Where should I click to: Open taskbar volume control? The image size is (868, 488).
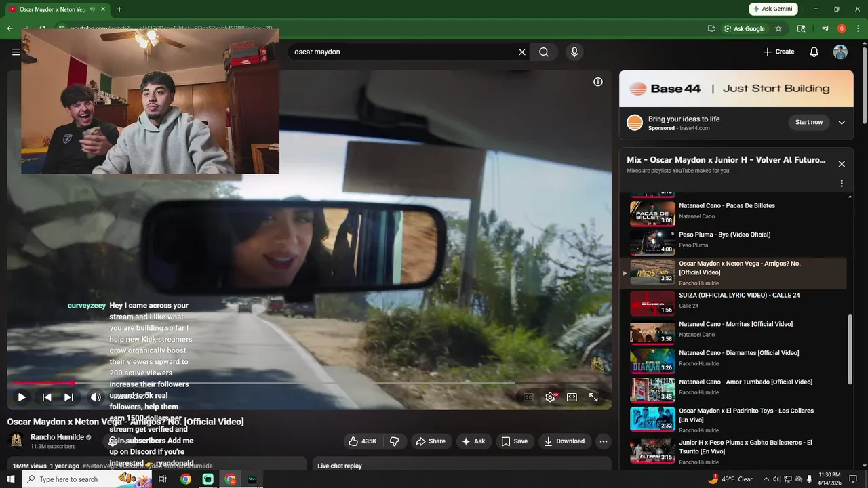(776, 479)
